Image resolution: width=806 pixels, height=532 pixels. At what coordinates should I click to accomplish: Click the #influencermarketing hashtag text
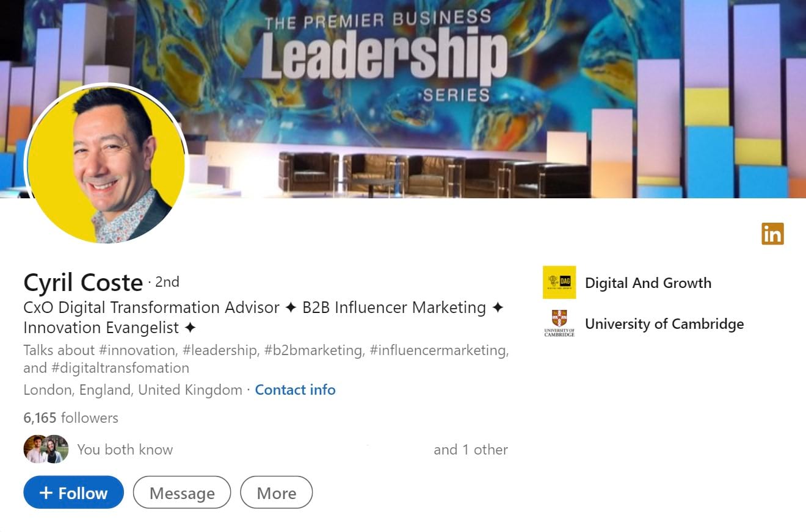[x=439, y=350]
